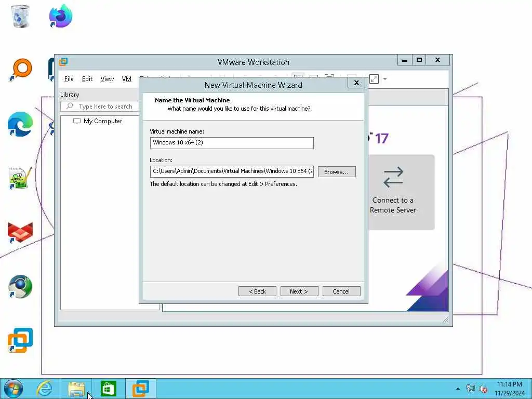
Task: Open the VMware Workstation desktop shortcut
Action: 20,340
